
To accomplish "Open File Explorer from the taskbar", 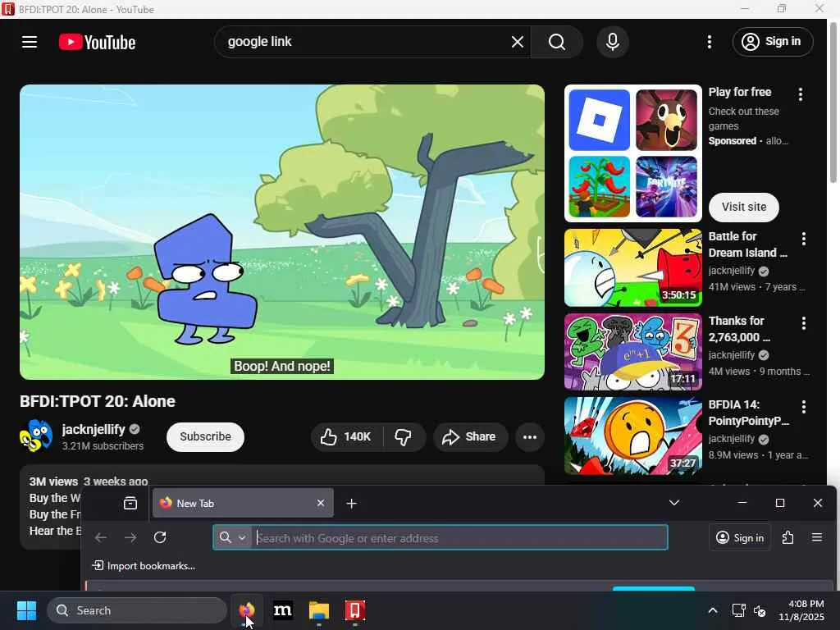I will [x=319, y=610].
